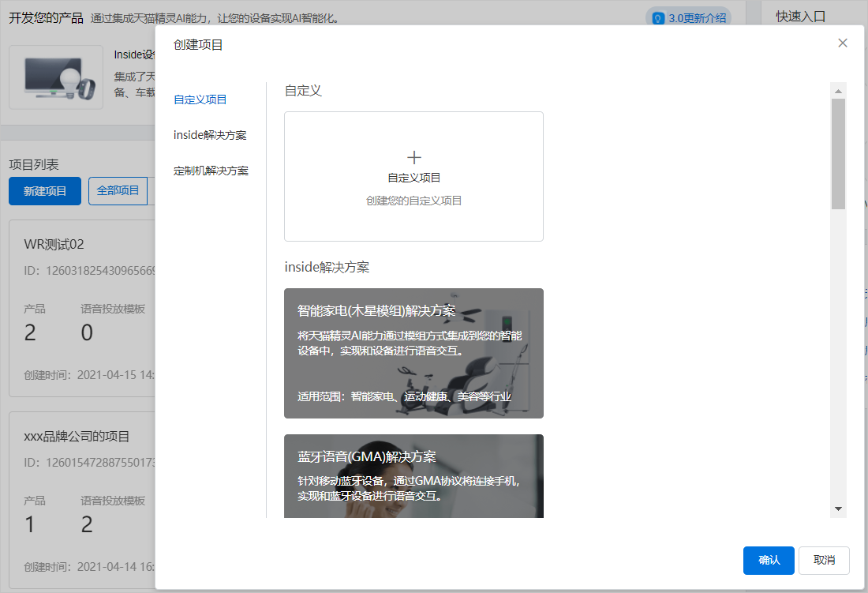Click the 创建项目 dialog title

point(198,45)
